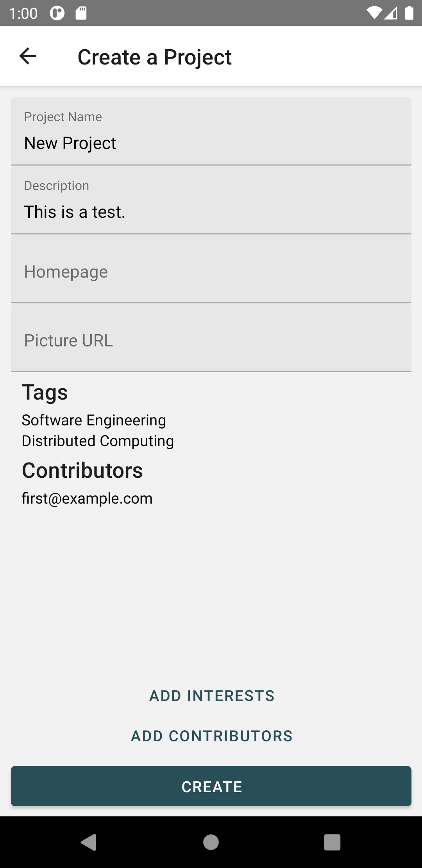Edit the Description text field
This screenshot has width=422, height=868.
(211, 200)
